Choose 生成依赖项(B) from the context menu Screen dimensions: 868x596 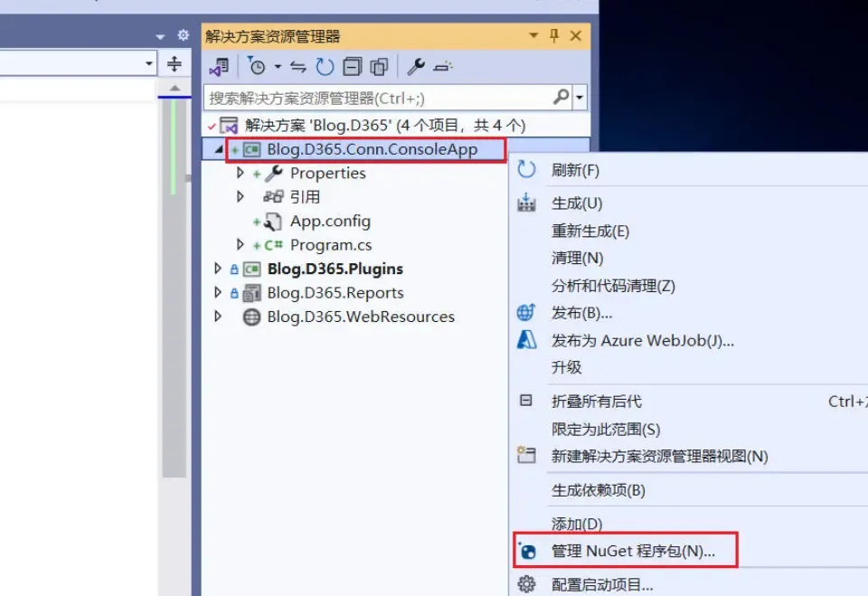tap(599, 490)
